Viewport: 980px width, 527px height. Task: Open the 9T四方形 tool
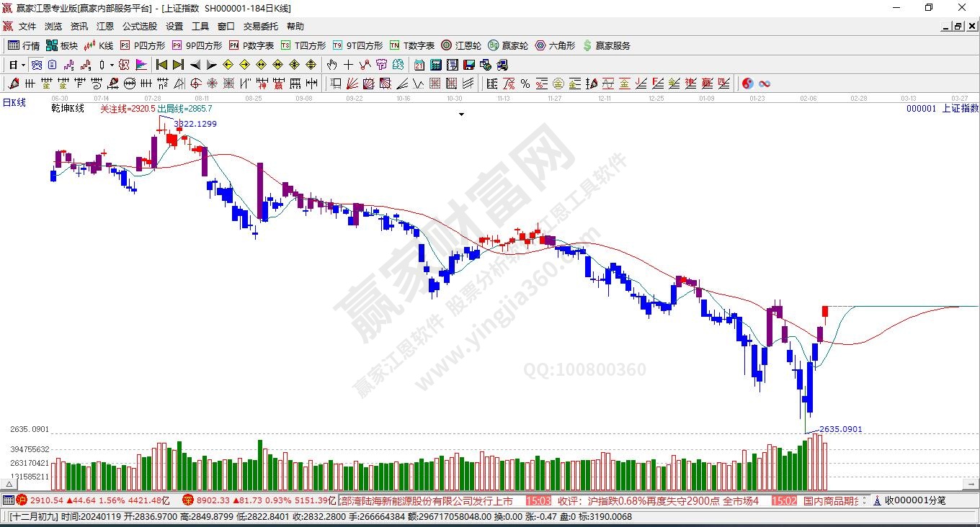coord(357,45)
